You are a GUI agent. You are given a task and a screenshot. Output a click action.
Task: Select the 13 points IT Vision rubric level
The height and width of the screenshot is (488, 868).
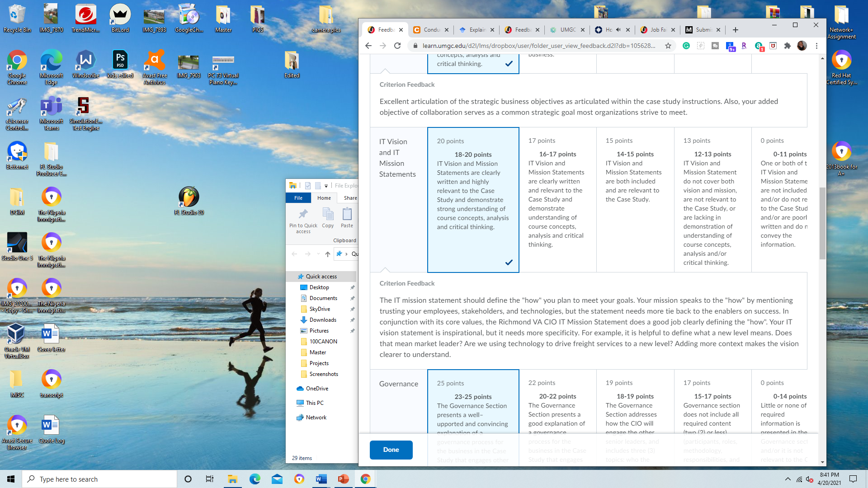[713, 200]
